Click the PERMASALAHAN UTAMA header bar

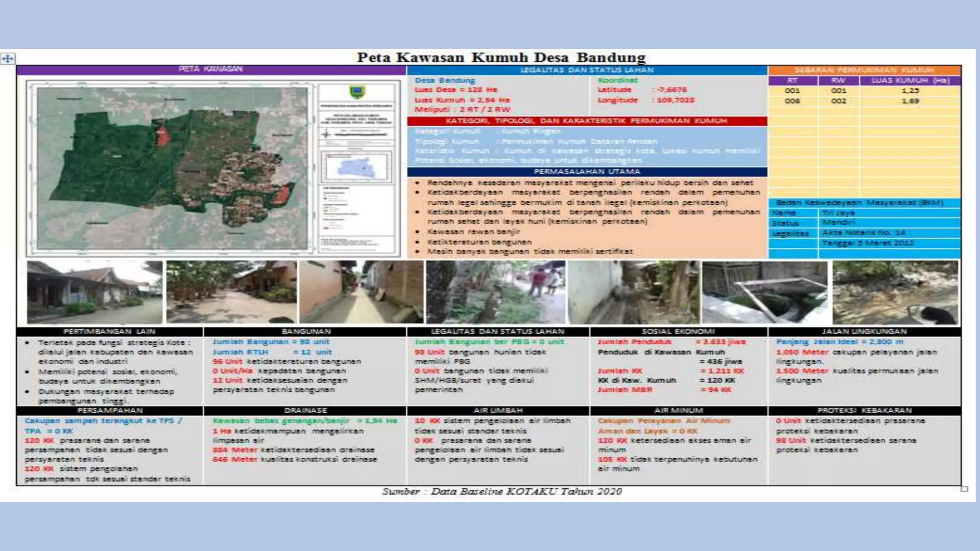coord(587,172)
